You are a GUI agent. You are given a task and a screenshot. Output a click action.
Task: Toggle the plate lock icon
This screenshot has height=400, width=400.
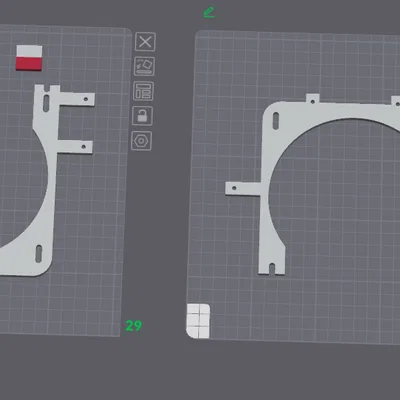pyautogui.click(x=142, y=116)
